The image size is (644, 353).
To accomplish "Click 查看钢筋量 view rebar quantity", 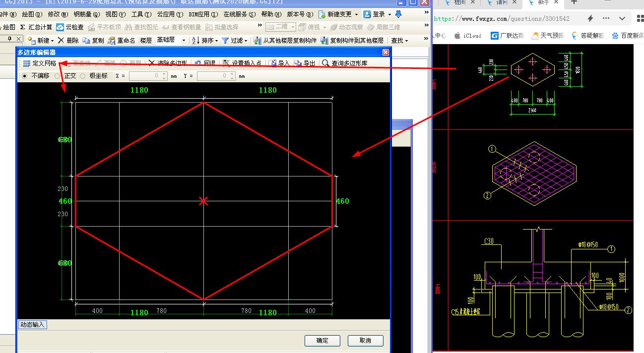I will click(182, 27).
